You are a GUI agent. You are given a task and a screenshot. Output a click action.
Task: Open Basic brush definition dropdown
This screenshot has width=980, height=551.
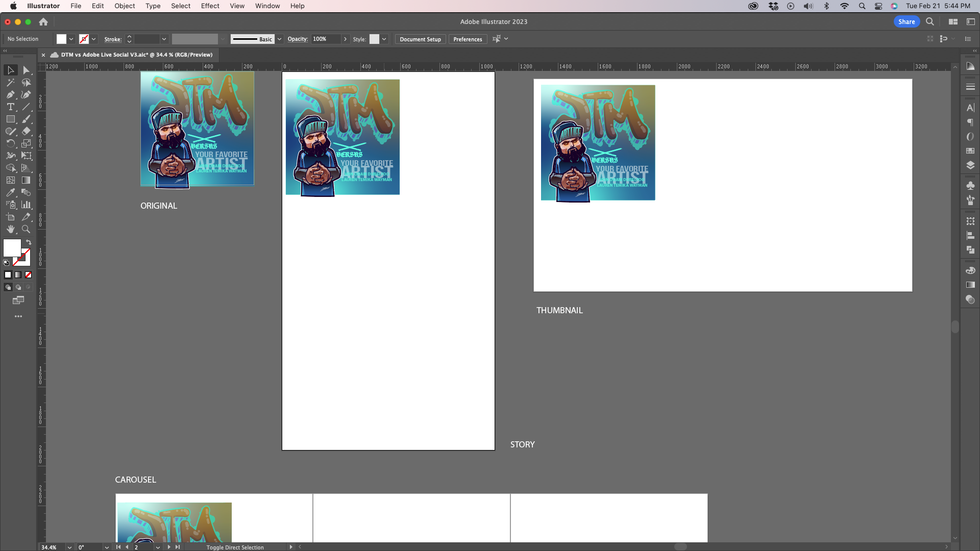coord(279,39)
